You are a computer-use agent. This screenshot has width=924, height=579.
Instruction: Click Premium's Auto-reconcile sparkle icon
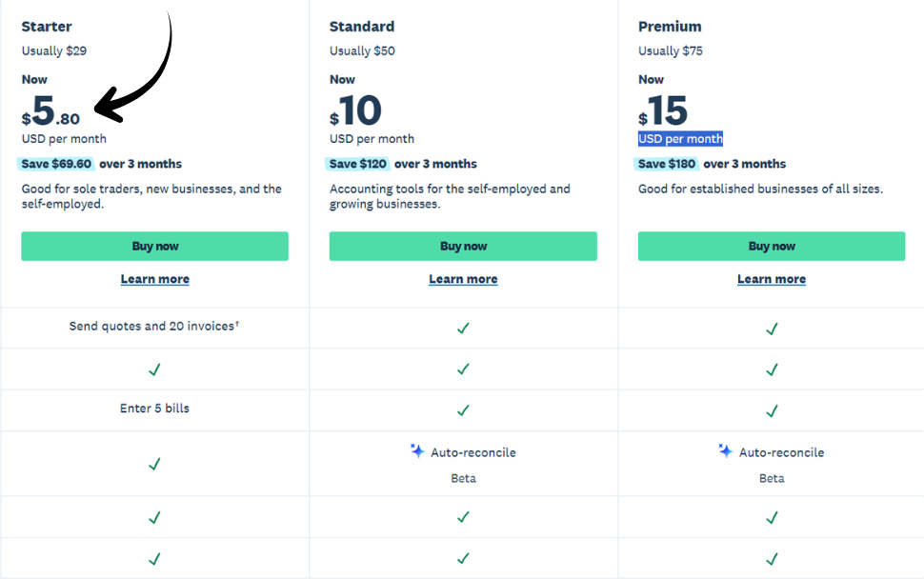coord(726,451)
